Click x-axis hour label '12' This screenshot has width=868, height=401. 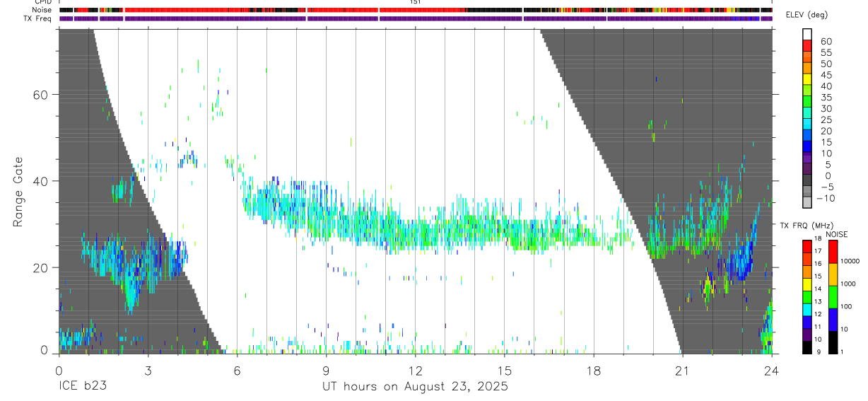pyautogui.click(x=416, y=370)
